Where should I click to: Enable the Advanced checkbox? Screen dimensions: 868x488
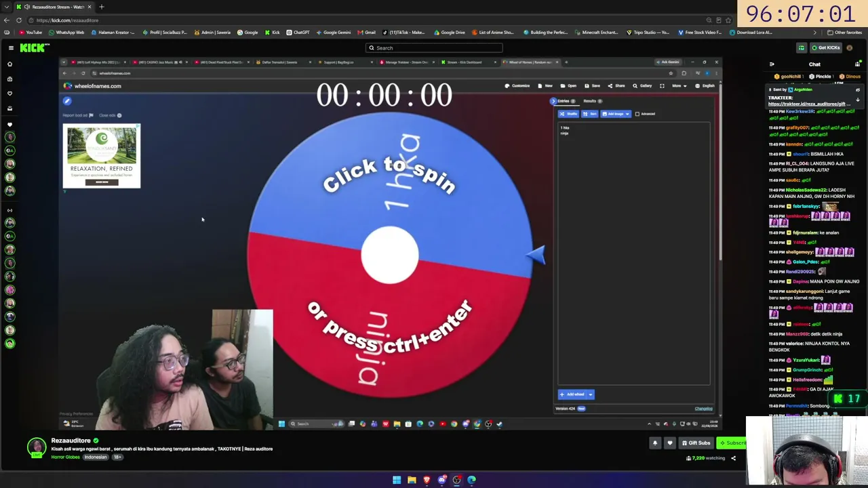pyautogui.click(x=637, y=114)
